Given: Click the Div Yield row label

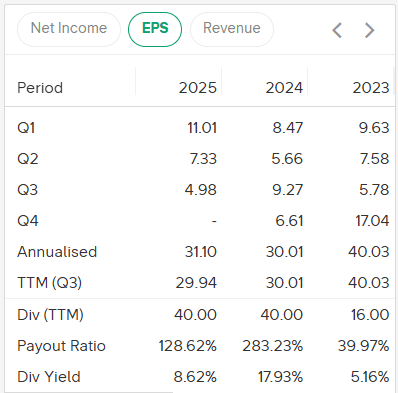Looking at the screenshot, I should pos(49,377).
